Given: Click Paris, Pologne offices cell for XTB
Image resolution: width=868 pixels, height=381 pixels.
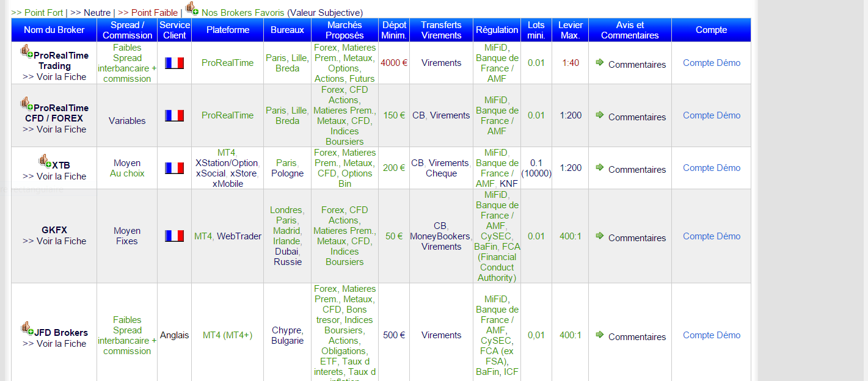Looking at the screenshot, I should pos(287,168).
